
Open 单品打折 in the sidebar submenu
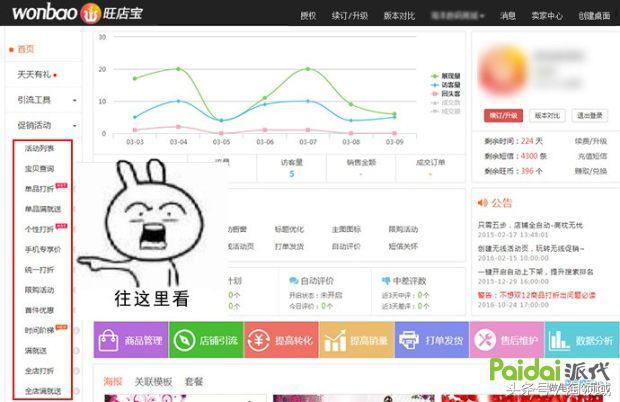pyautogui.click(x=40, y=189)
